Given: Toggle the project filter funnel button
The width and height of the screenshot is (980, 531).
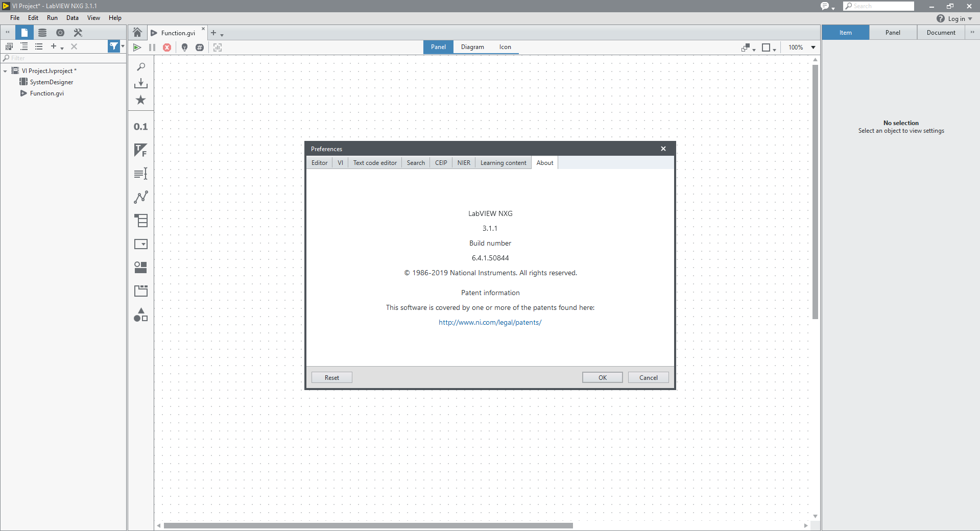Looking at the screenshot, I should 113,46.
